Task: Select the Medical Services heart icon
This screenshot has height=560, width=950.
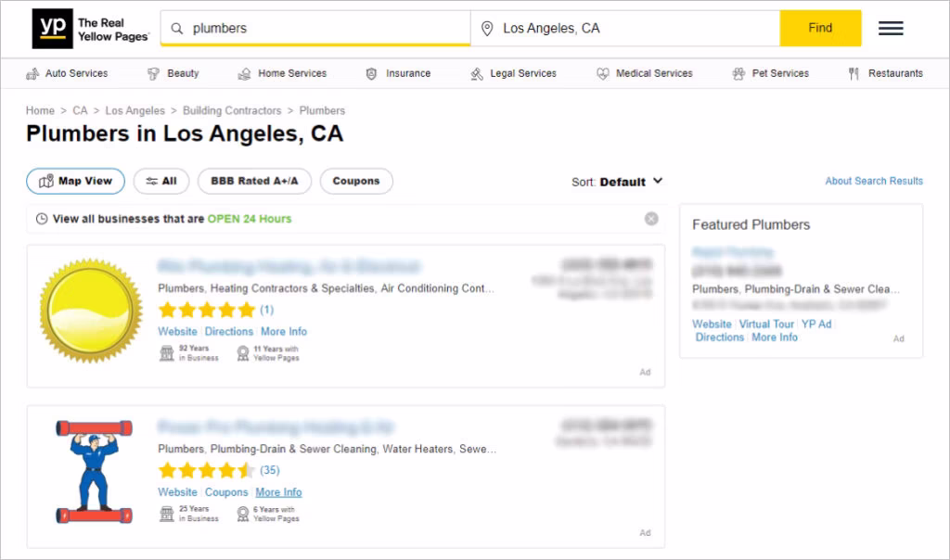Action: coord(604,72)
